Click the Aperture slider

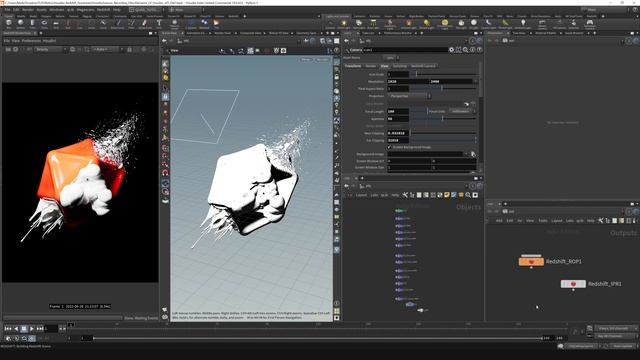tap(443, 118)
